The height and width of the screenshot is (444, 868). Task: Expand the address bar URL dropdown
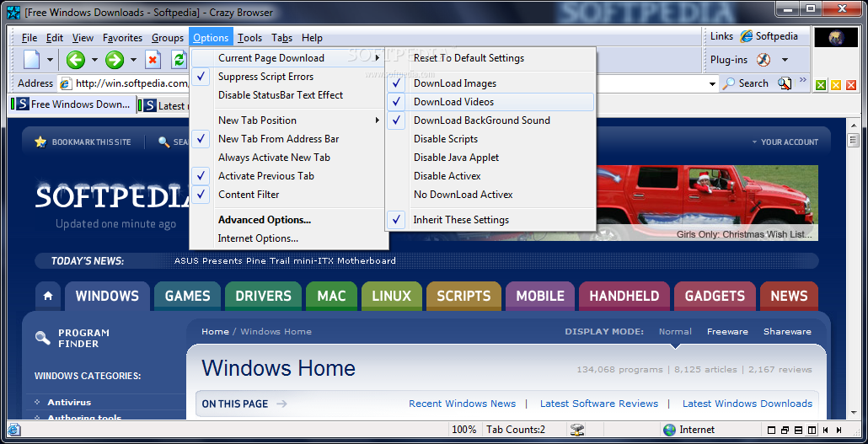[712, 84]
